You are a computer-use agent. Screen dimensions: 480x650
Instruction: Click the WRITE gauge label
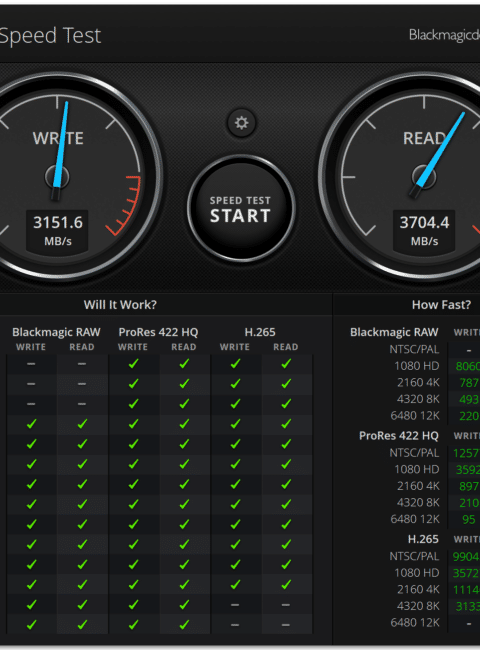click(x=58, y=138)
